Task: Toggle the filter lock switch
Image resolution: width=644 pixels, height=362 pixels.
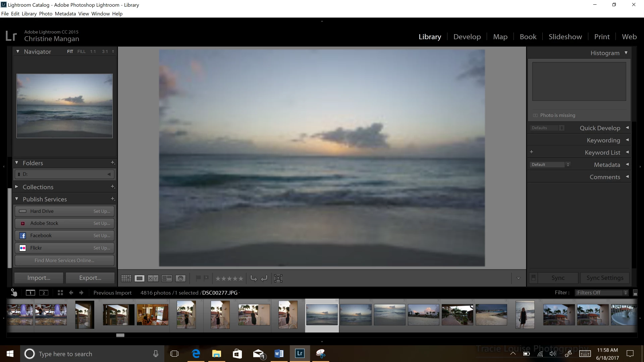Action: point(635,293)
